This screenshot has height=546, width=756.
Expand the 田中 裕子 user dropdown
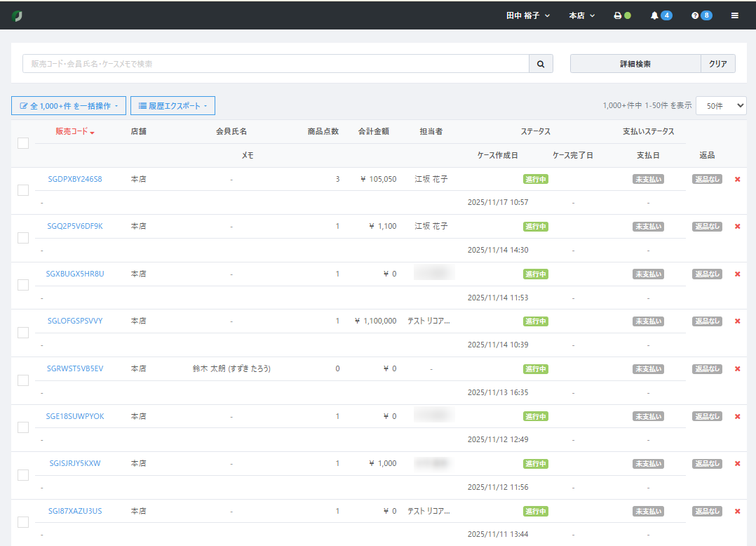[528, 15]
